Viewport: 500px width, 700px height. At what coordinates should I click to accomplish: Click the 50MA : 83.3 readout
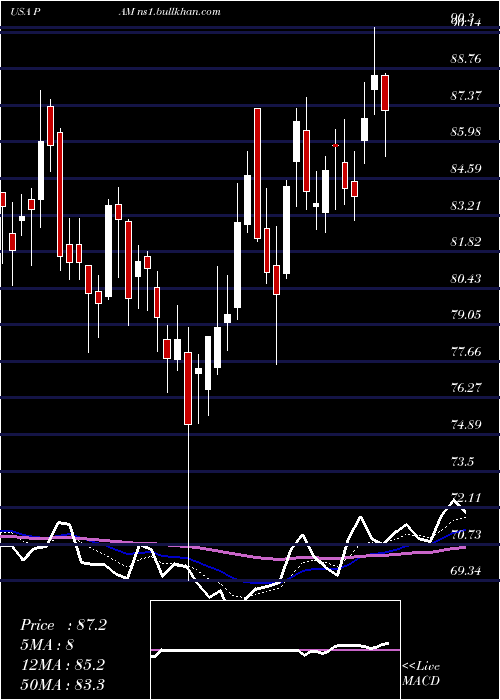click(x=62, y=684)
